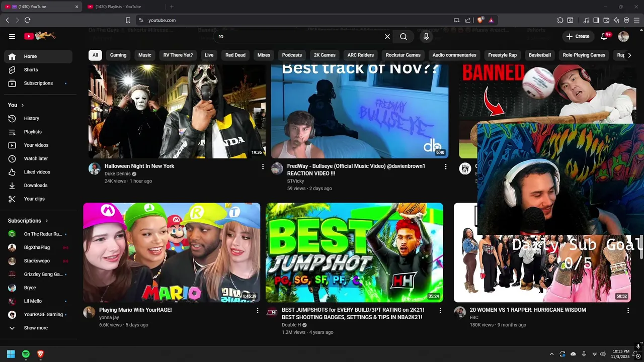The image size is (644, 362).
Task: Select the Mixes filter chip
Action: coord(264,55)
